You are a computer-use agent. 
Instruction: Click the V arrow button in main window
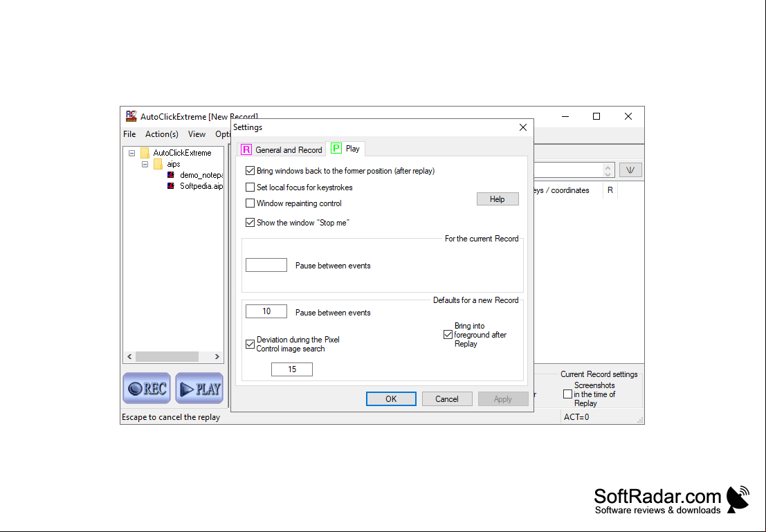coord(630,170)
